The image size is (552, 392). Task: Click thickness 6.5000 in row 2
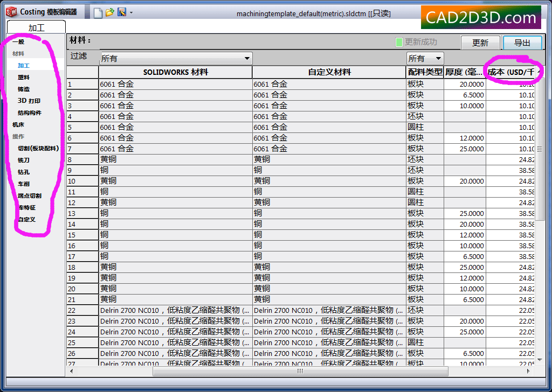(465, 95)
